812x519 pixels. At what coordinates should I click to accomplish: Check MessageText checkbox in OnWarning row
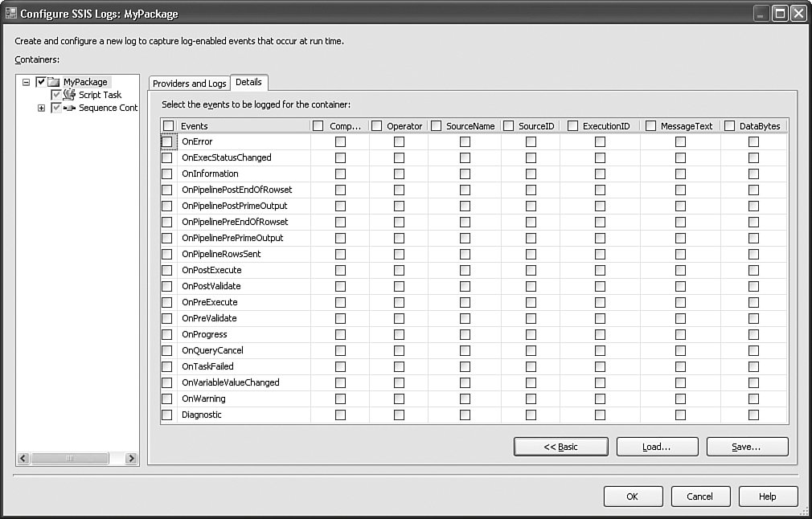[680, 398]
